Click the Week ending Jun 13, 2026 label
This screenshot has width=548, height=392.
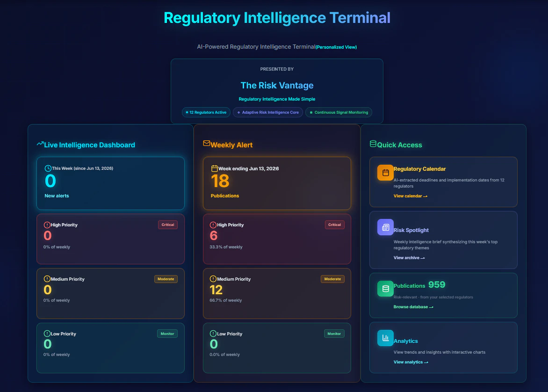[x=248, y=168]
